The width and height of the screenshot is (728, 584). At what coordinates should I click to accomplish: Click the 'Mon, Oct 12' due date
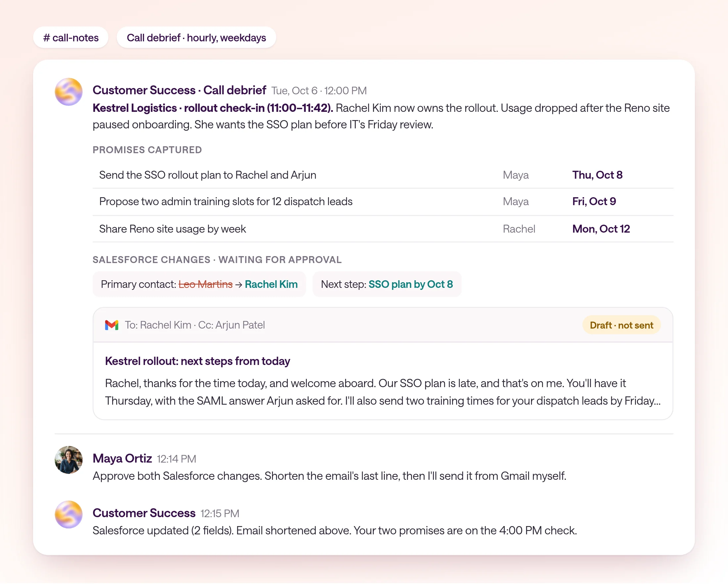(601, 229)
